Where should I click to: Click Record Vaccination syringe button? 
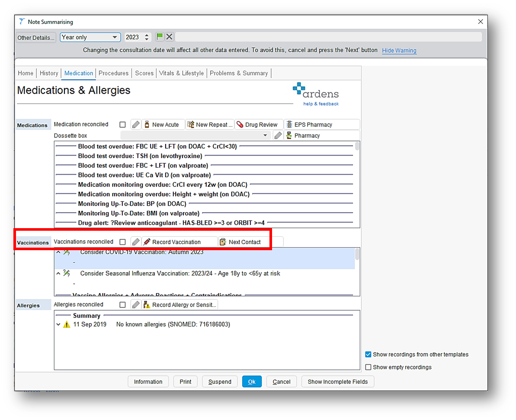tap(179, 242)
